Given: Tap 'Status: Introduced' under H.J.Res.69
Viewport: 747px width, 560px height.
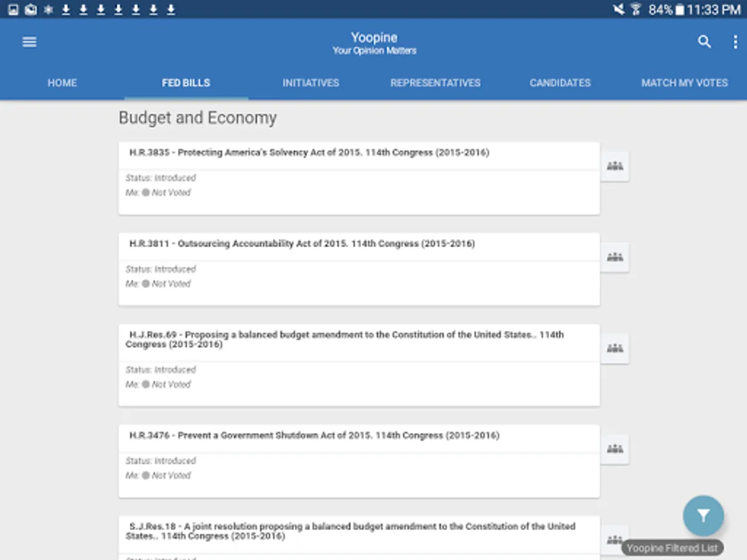Looking at the screenshot, I should [x=161, y=370].
